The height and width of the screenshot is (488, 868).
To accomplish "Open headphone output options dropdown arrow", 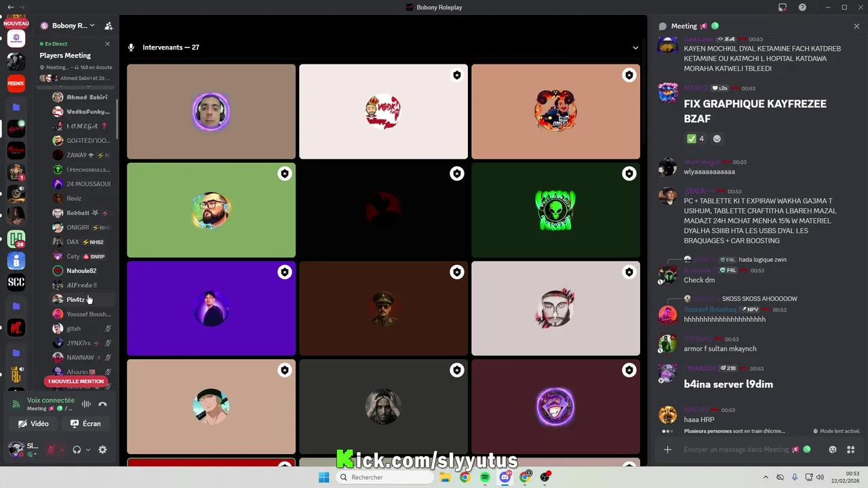I will [x=87, y=449].
